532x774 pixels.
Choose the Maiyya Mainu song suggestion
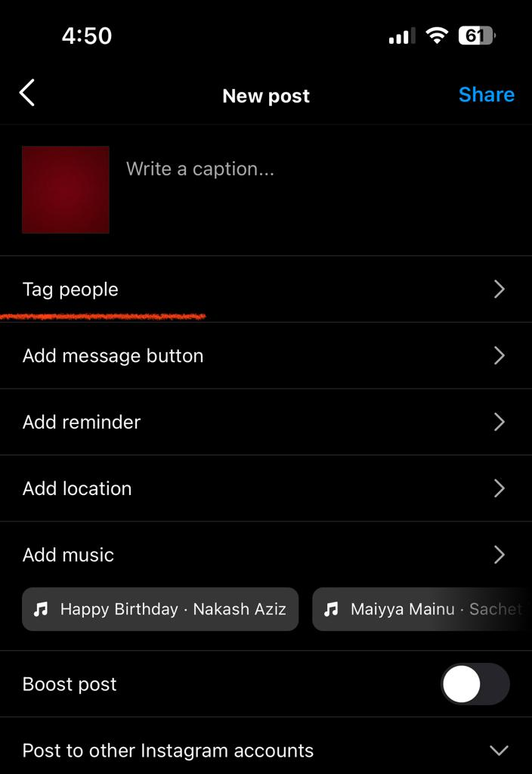pyautogui.click(x=422, y=609)
